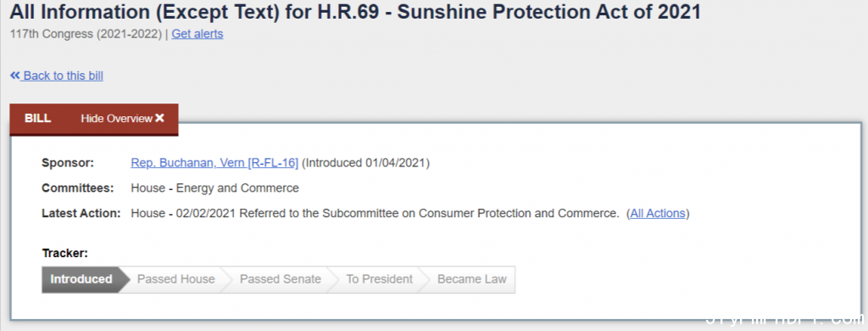Image resolution: width=868 pixels, height=331 pixels.
Task: View All Actions for this bill
Action: (658, 213)
